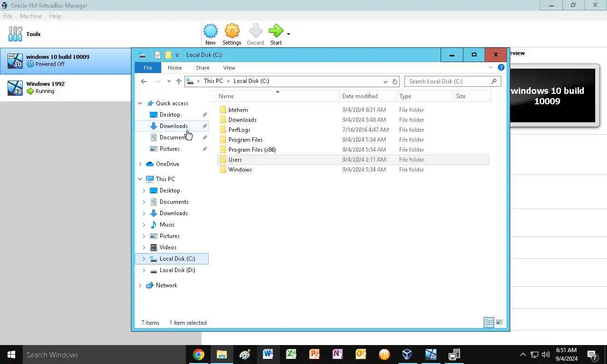Open the address bar history dropdown
The image size is (607, 364).
point(386,82)
